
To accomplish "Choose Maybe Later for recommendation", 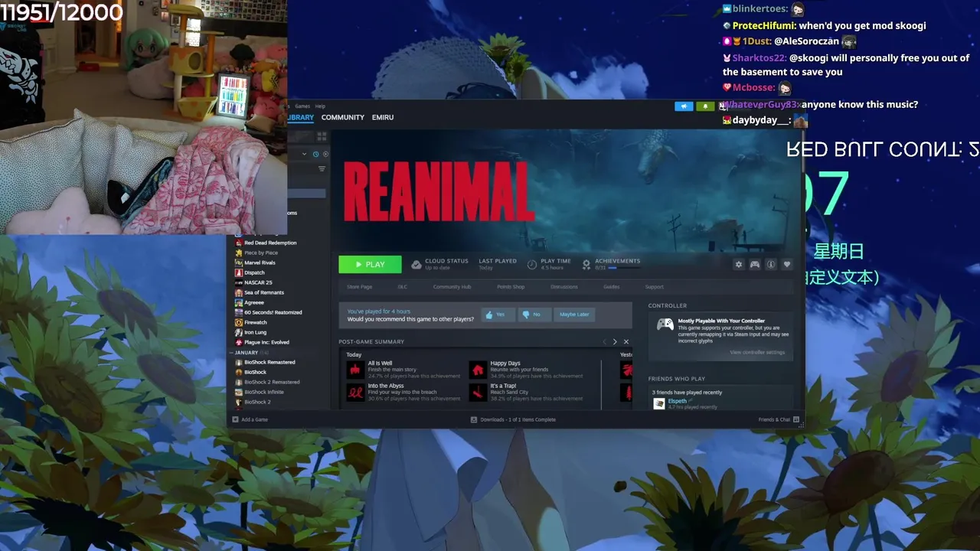I will (574, 315).
